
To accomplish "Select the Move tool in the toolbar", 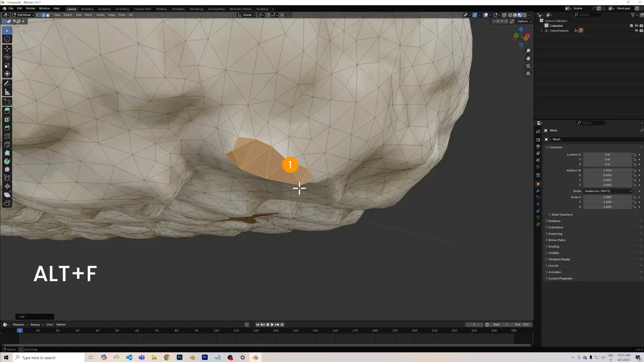I will point(7,48).
